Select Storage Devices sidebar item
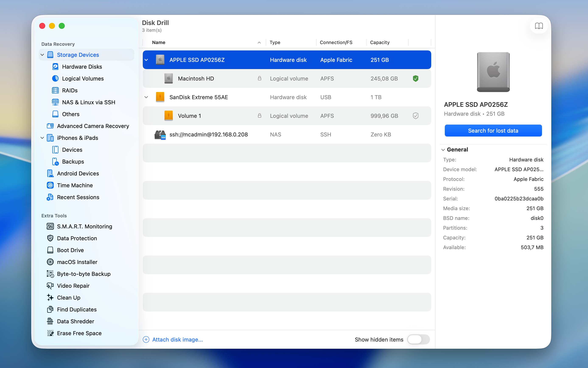 coord(87,55)
